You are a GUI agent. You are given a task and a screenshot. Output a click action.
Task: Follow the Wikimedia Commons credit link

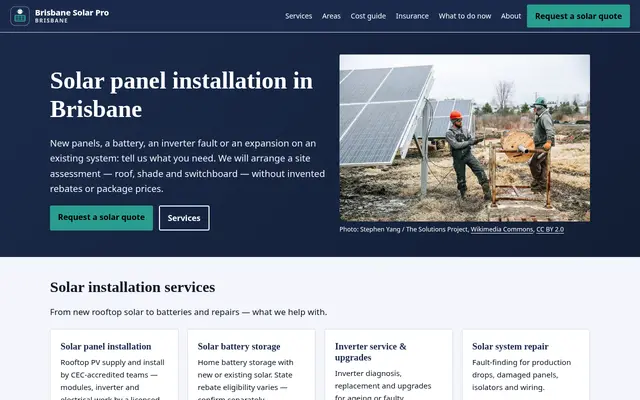pyautogui.click(x=502, y=229)
